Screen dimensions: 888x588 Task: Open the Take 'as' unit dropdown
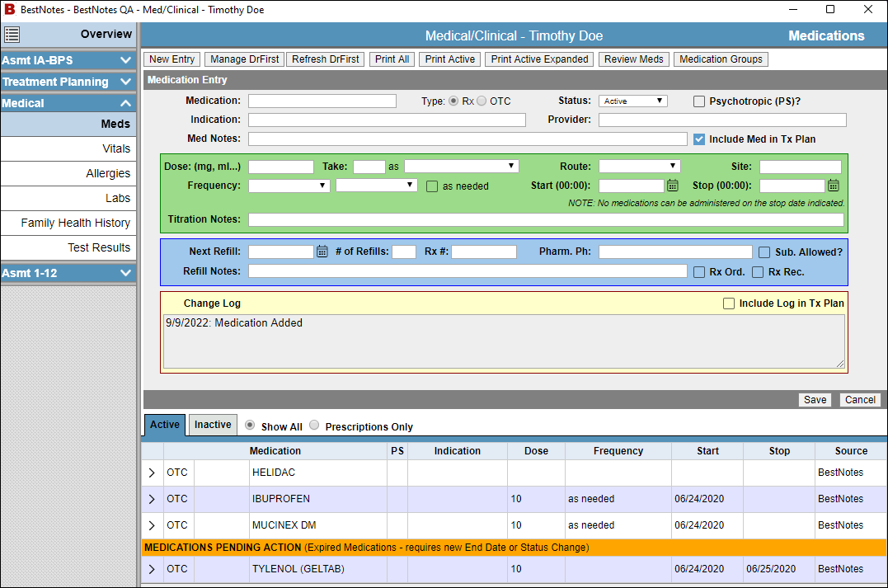461,167
